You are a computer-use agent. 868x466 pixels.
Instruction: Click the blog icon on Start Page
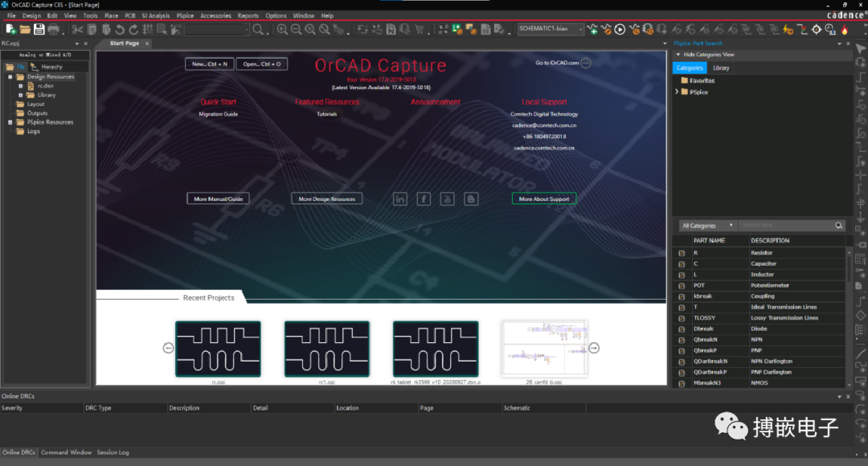(471, 198)
